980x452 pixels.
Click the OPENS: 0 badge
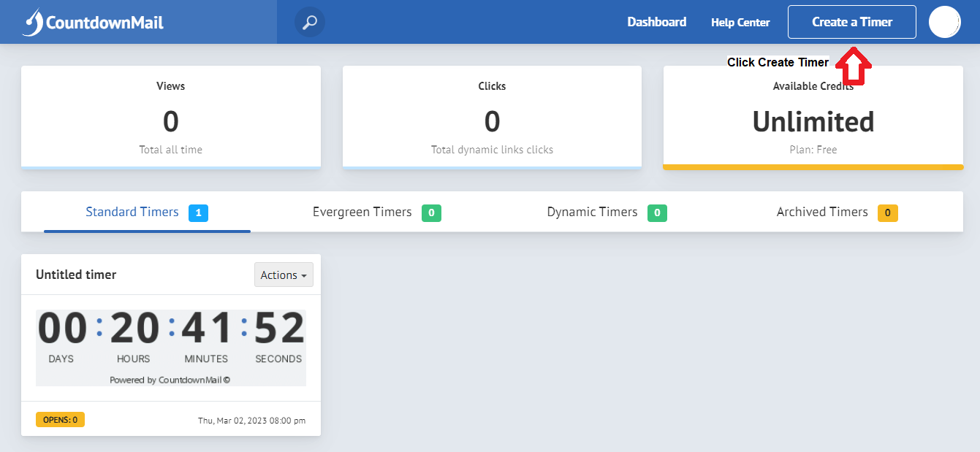pyautogui.click(x=60, y=420)
